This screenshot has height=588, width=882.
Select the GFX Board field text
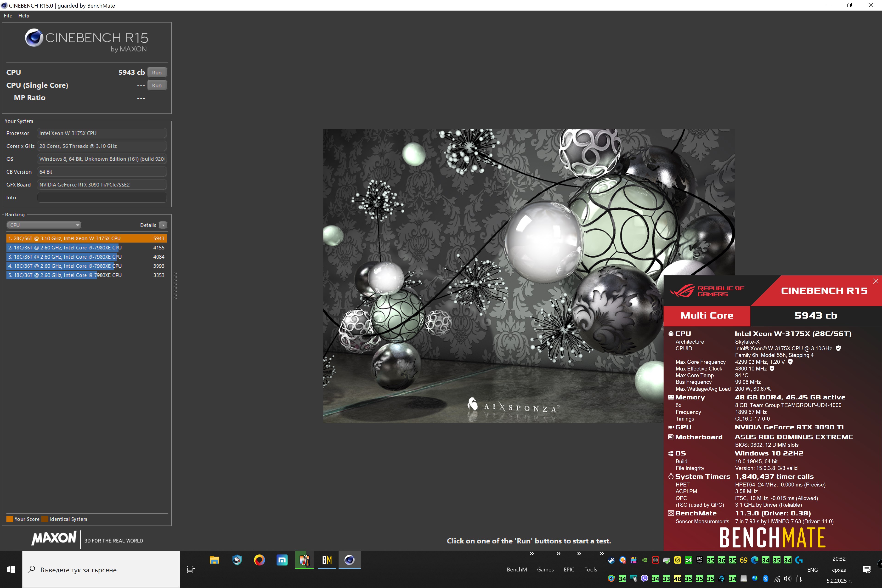(102, 184)
